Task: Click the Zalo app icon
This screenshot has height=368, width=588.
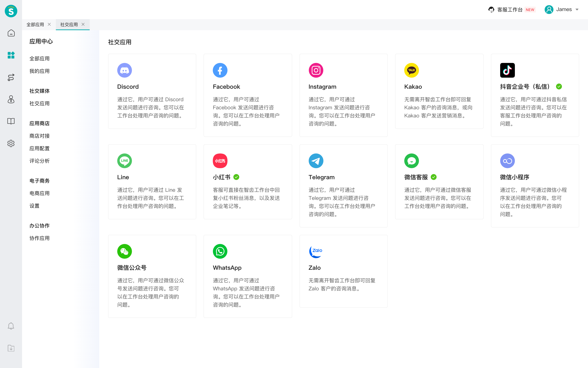Action: click(x=316, y=251)
